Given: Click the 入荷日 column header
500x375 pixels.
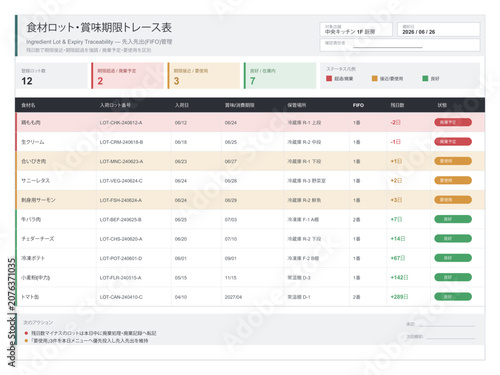Looking at the screenshot, I should (182, 105).
